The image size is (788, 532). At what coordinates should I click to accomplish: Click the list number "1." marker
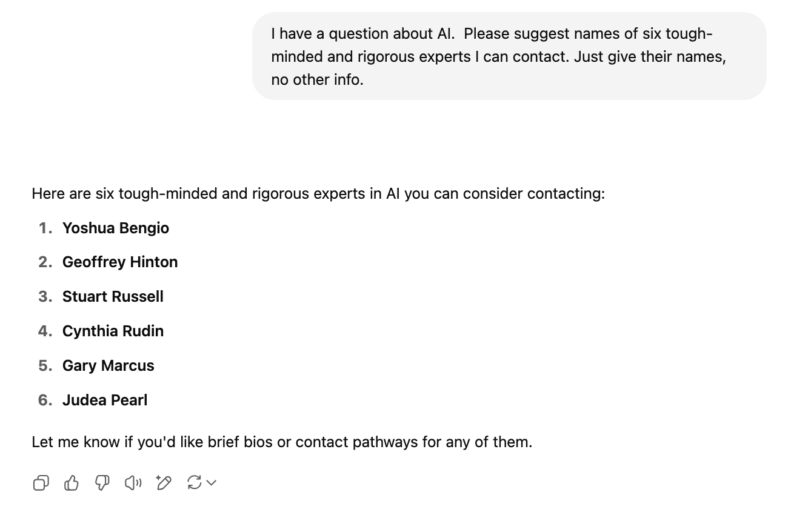(x=45, y=228)
